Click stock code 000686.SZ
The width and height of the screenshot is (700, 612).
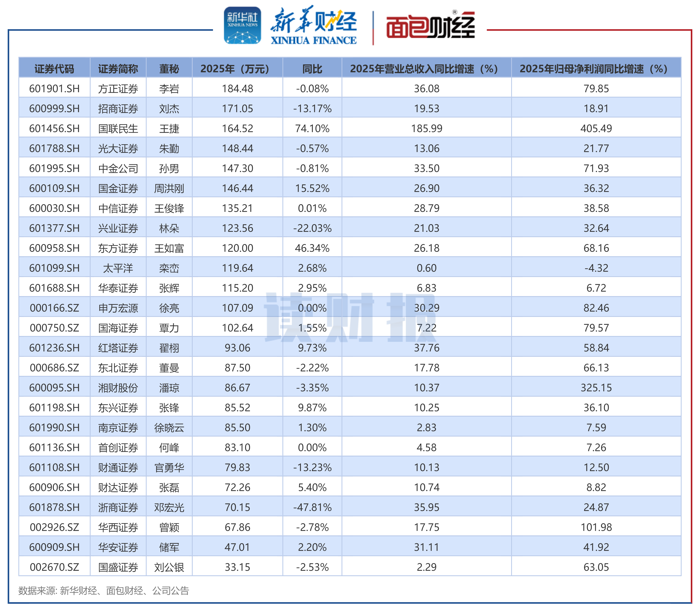coord(54,368)
